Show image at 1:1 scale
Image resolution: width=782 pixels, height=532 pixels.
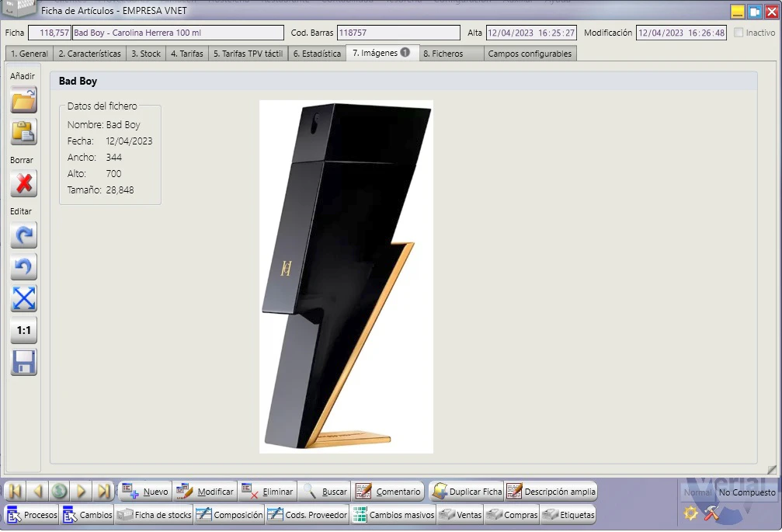23,330
